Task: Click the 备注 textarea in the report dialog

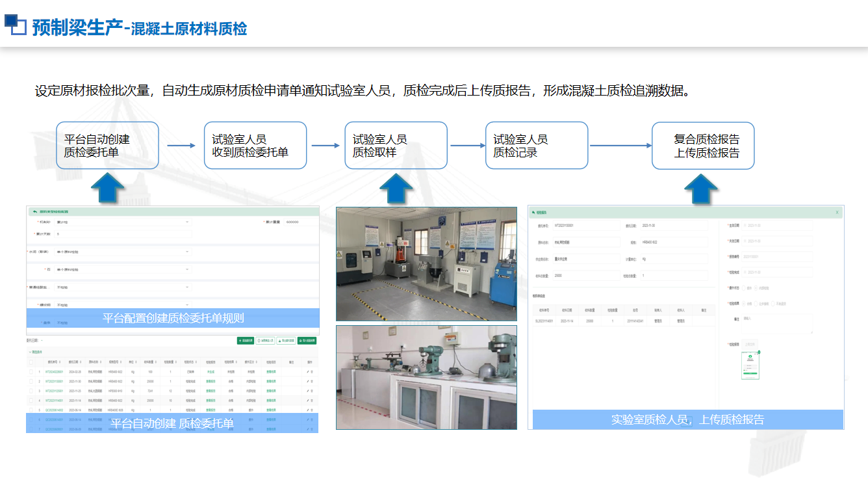Action: click(777, 324)
